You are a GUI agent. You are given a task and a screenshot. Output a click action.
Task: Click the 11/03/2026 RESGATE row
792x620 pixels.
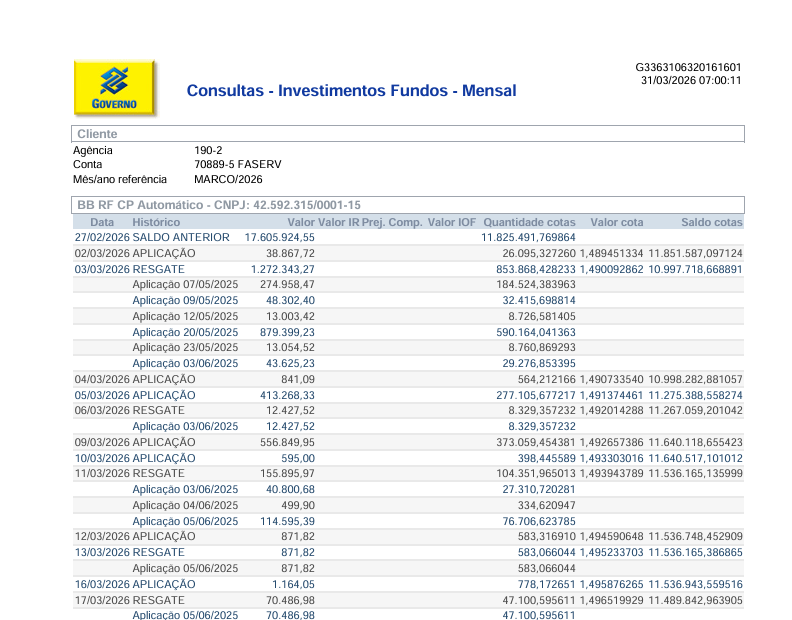click(x=408, y=473)
